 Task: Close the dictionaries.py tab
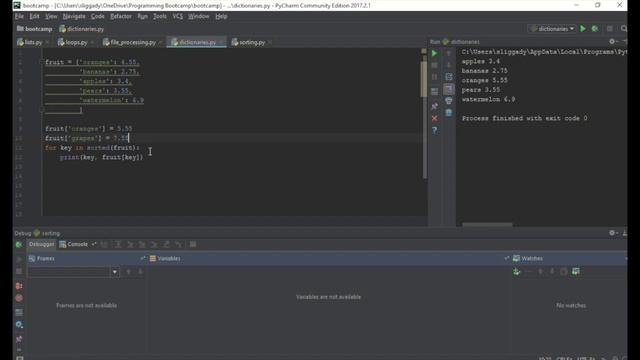[221, 42]
